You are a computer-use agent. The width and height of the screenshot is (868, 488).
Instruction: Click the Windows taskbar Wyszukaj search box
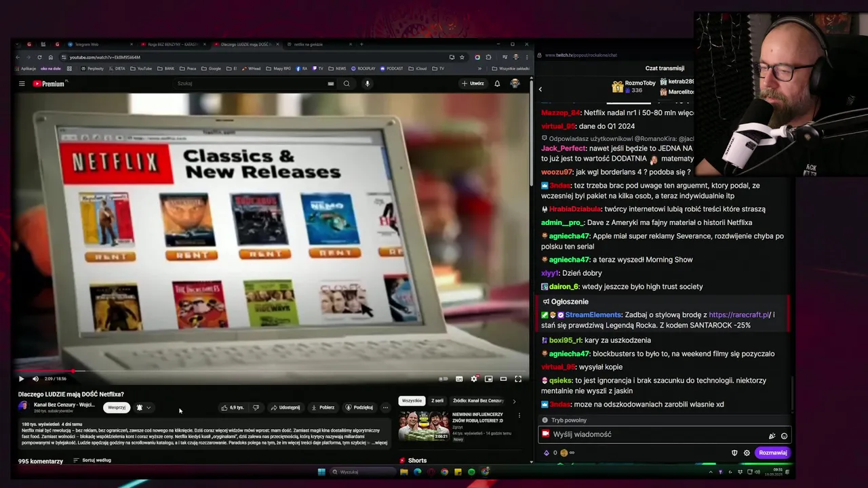(x=363, y=472)
